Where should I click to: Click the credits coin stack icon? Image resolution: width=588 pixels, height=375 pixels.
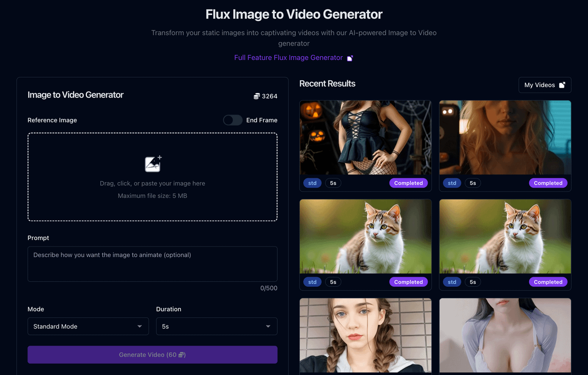(256, 96)
